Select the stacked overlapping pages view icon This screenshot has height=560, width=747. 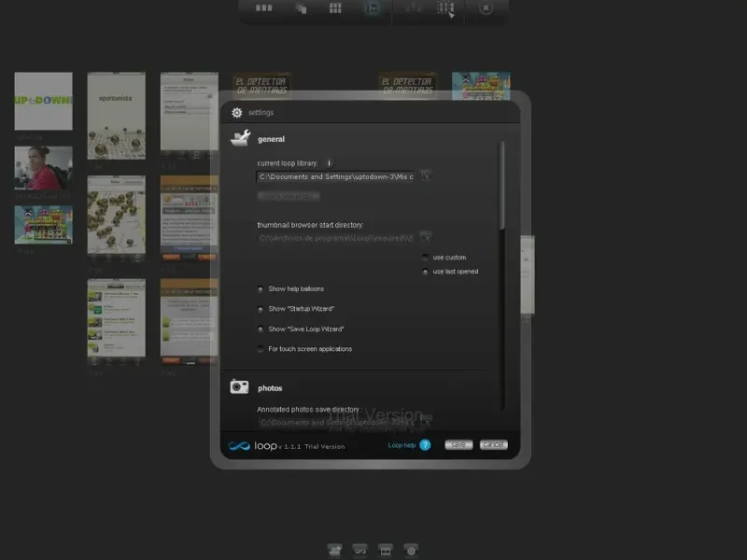pos(301,8)
